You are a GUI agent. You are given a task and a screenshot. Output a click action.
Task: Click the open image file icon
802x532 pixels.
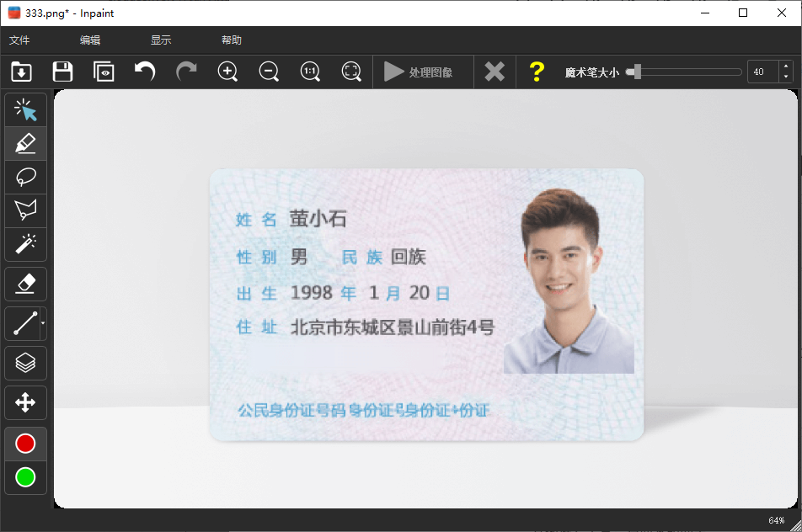point(22,72)
